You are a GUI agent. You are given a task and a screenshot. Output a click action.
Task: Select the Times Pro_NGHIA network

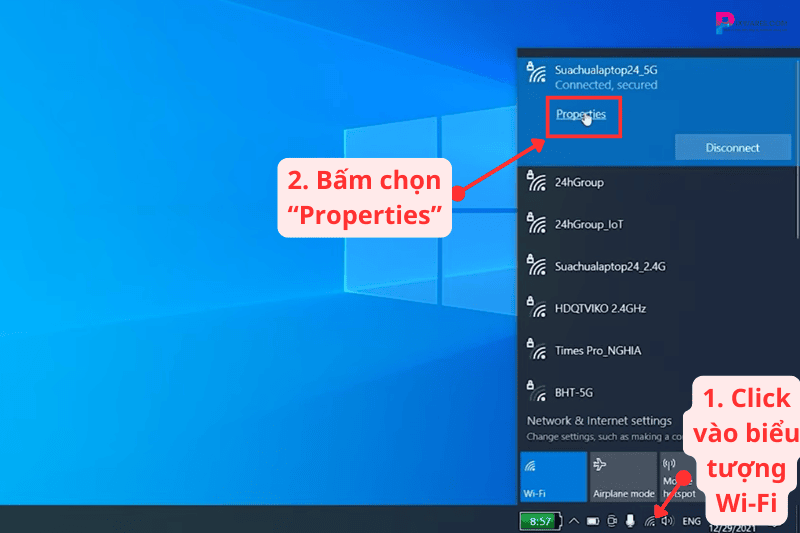point(601,351)
